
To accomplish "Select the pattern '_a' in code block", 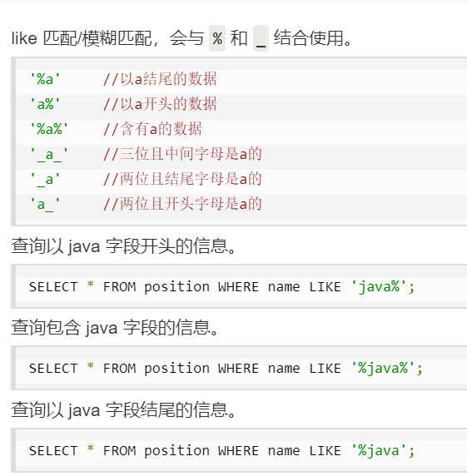I will (x=45, y=180).
